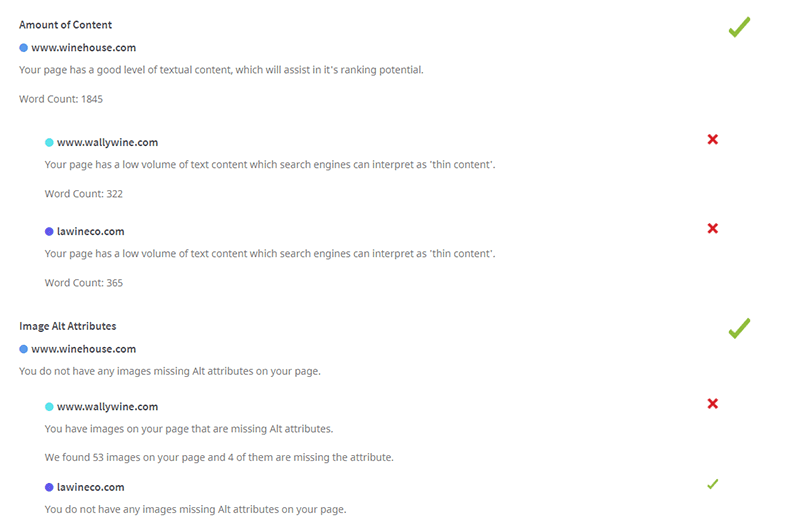Click blue dot beside winehouse.com under Image Alt Attributes
Image resolution: width=800 pixels, height=530 pixels.
[23, 350]
